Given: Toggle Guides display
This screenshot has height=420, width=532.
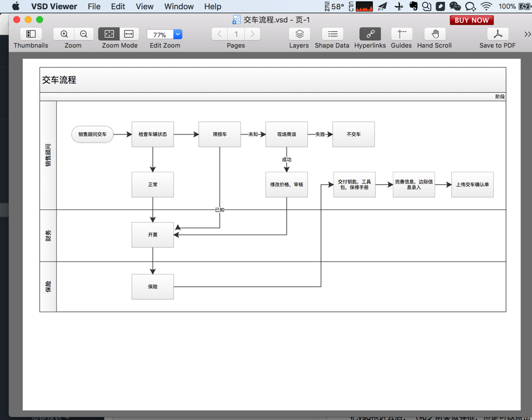Looking at the screenshot, I should tap(402, 34).
